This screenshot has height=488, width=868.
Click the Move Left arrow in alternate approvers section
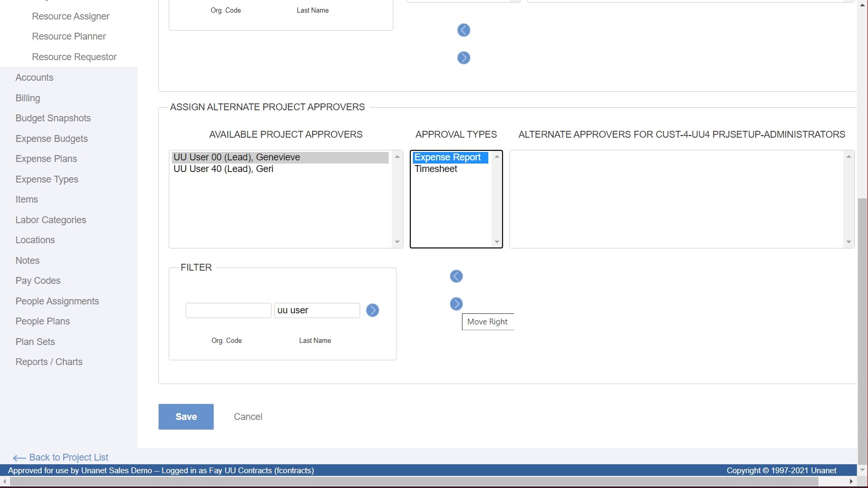coord(456,276)
